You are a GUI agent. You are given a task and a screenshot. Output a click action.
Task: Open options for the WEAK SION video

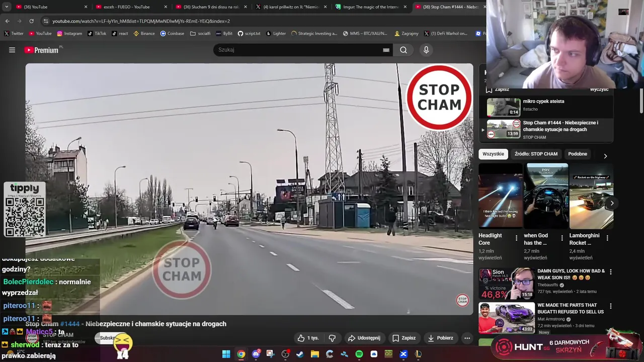pos(611,272)
